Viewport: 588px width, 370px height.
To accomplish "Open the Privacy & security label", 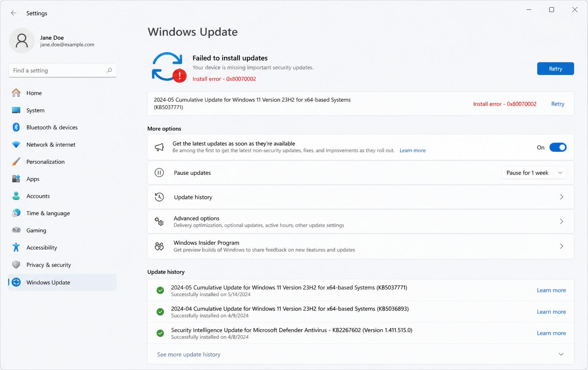I will point(49,265).
